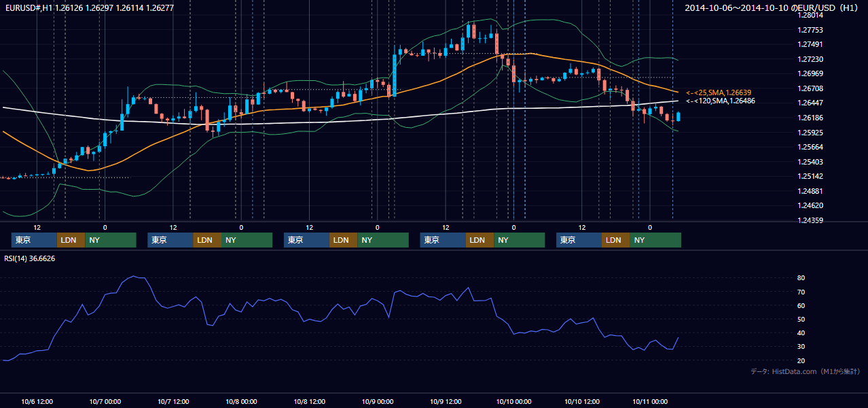Select the first LDN session block

point(71,240)
